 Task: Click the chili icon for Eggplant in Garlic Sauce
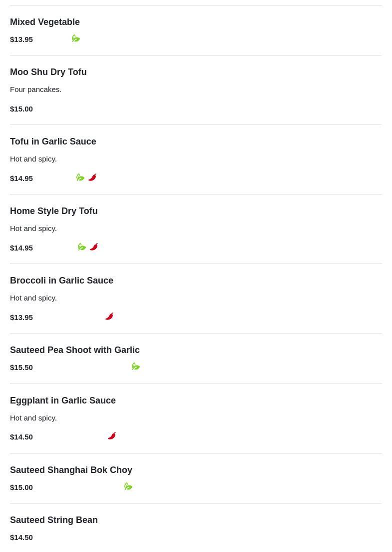112,436
